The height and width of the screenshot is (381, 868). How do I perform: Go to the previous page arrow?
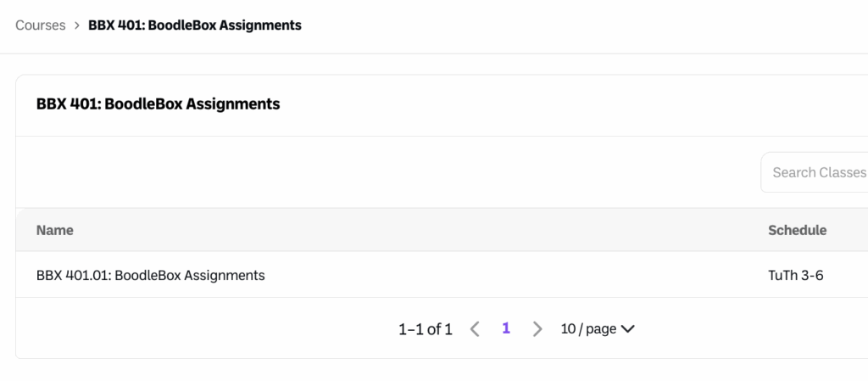[475, 329]
